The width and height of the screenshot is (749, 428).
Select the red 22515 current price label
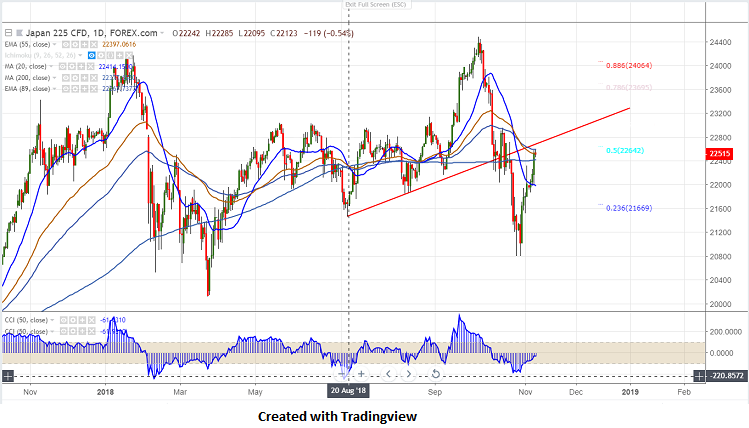[x=719, y=154]
